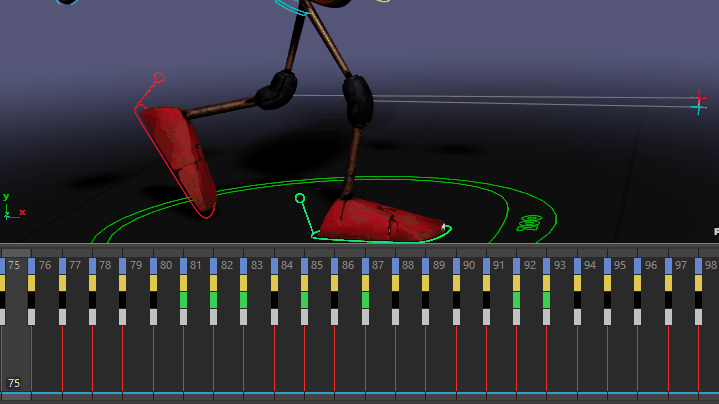Click the XY axis gizmo in viewport corner
Viewport: 719px width, 404px height.
10,208
